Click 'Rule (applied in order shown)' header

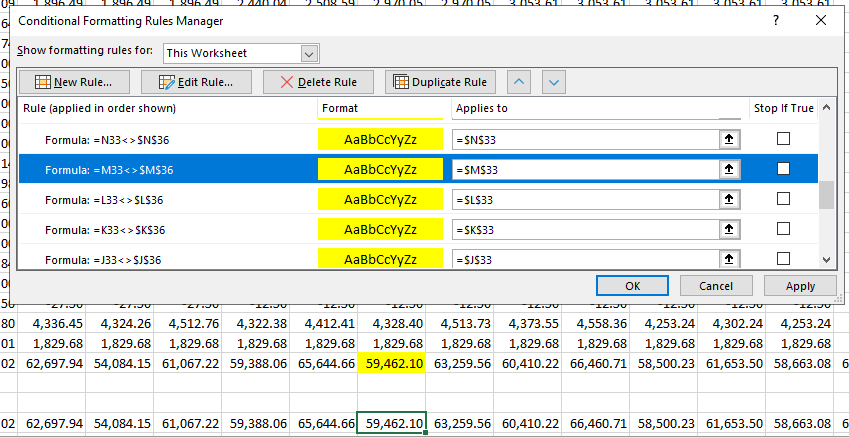click(100, 108)
